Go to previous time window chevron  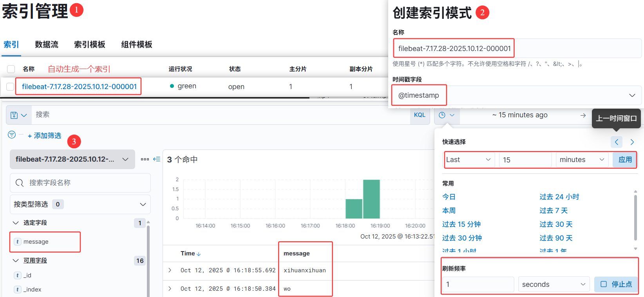point(617,142)
